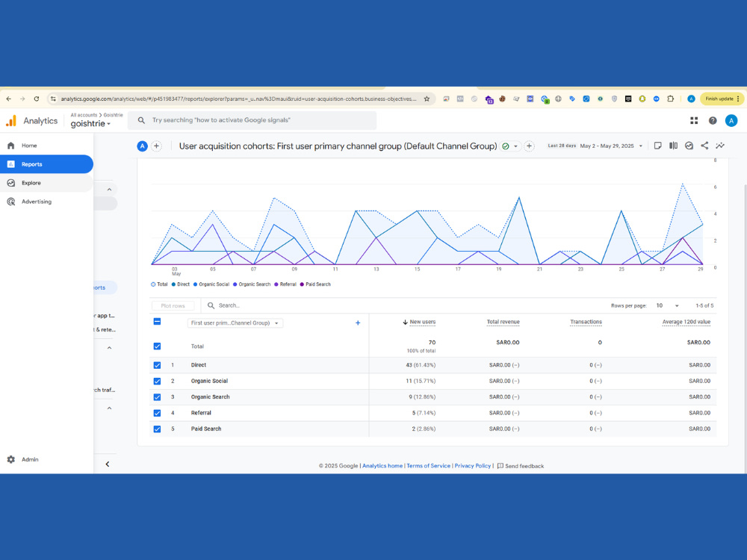Click the Google Analytics logo
The height and width of the screenshot is (560, 747).
coord(11,121)
